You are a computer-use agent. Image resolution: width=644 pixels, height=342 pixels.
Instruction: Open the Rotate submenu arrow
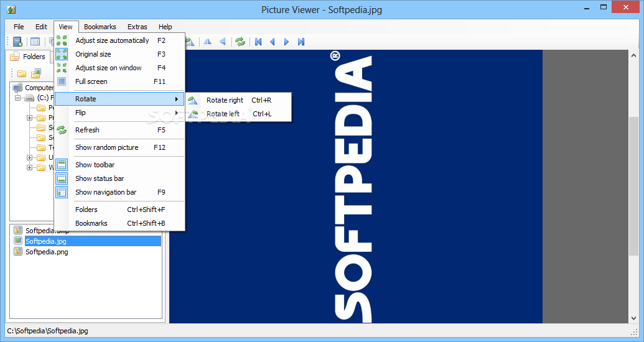[x=177, y=99]
